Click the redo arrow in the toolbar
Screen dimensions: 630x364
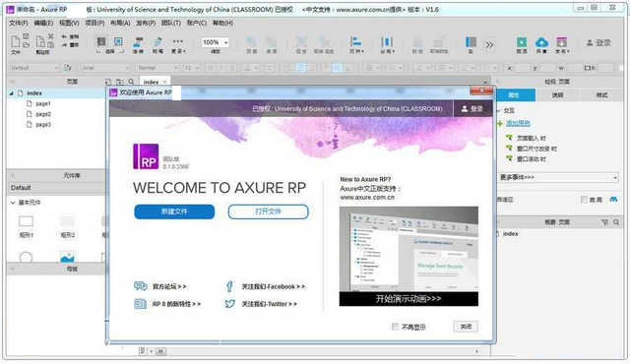(x=64, y=45)
